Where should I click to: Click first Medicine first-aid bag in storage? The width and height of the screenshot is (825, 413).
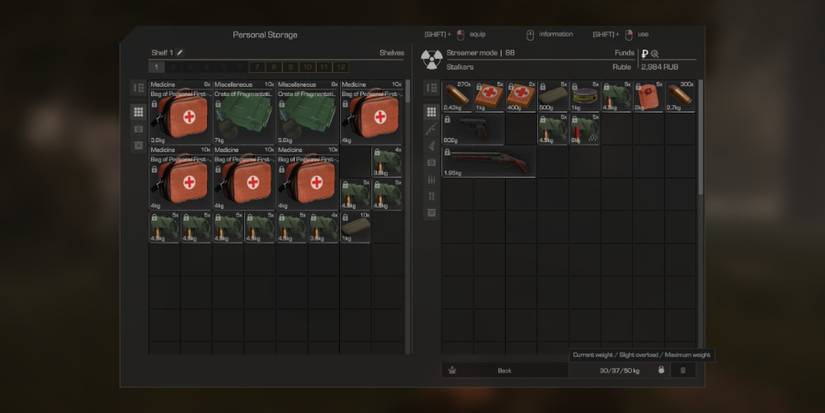coord(179,115)
